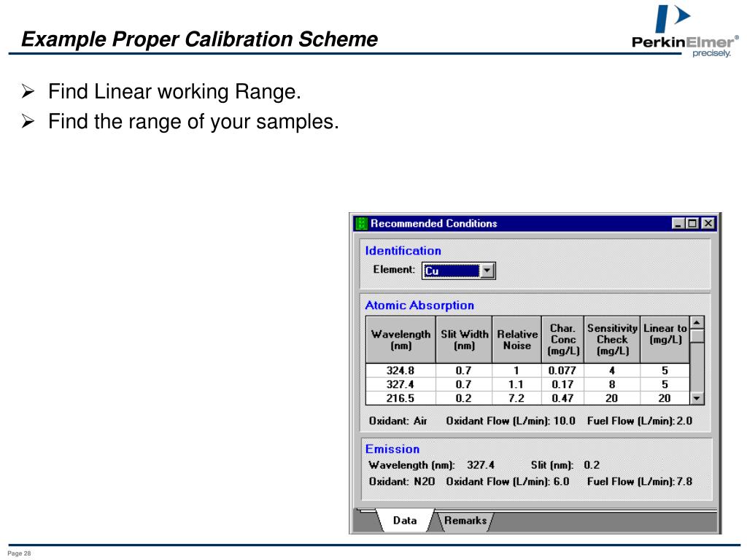This screenshot has width=747, height=560.
Task: Maximize the Recommended Conditions window
Action: pos(692,223)
